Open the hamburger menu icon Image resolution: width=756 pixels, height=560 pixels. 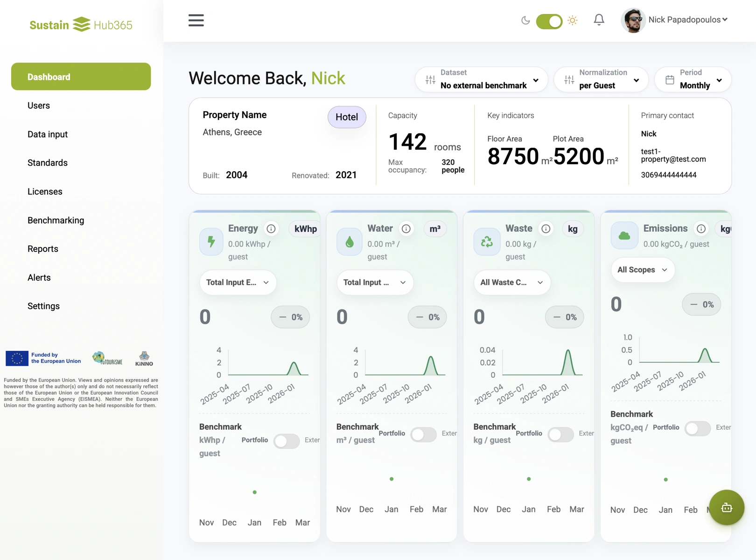[196, 20]
